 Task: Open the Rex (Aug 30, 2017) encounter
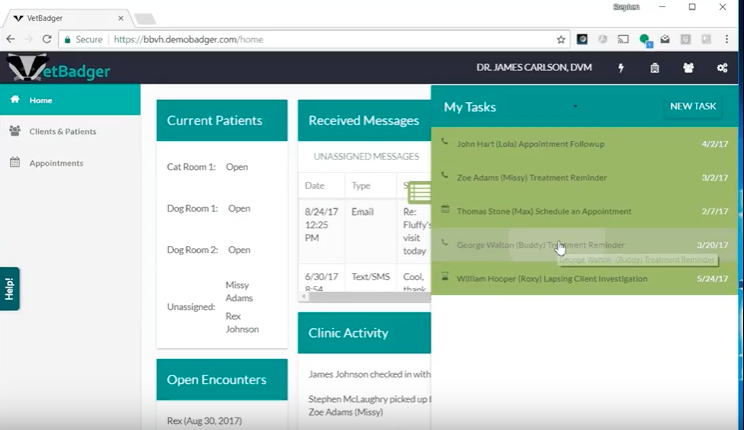click(204, 421)
